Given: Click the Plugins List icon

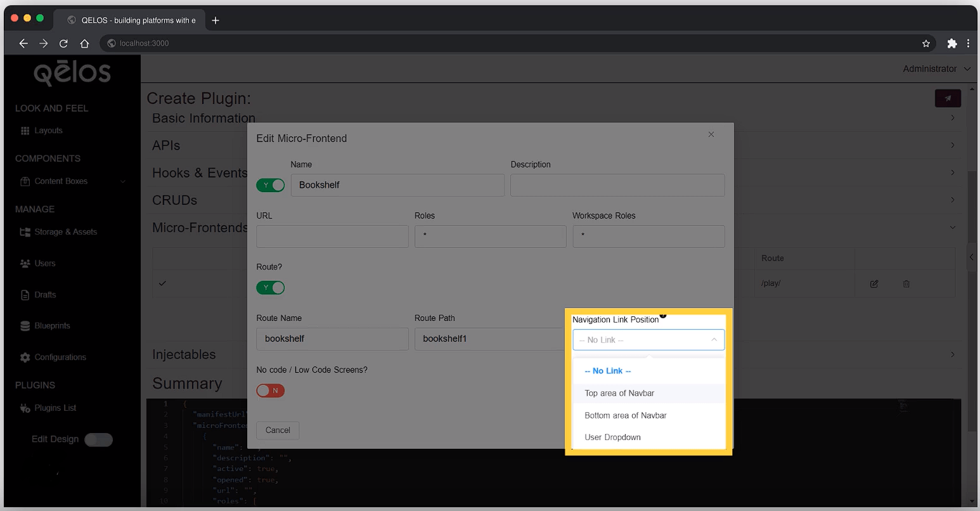Looking at the screenshot, I should coord(23,408).
